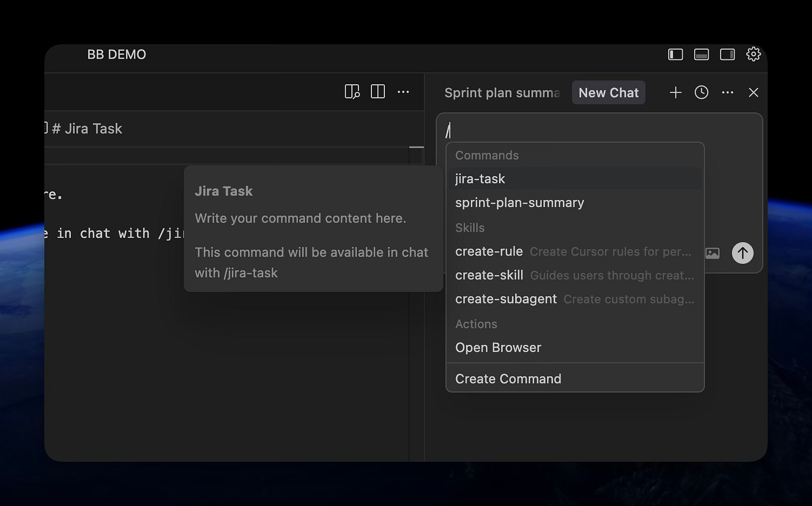812x506 pixels.
Task: Attach an image with the picture icon
Action: click(x=713, y=253)
